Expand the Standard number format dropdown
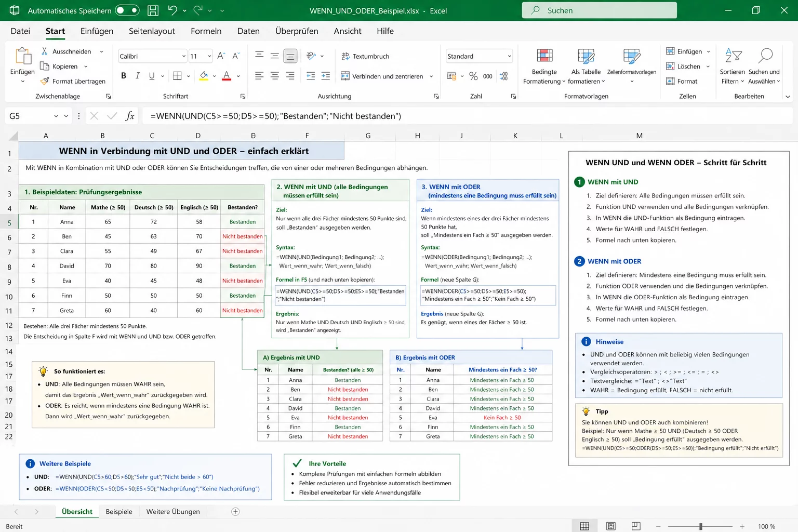The width and height of the screenshot is (798, 532). [x=509, y=56]
